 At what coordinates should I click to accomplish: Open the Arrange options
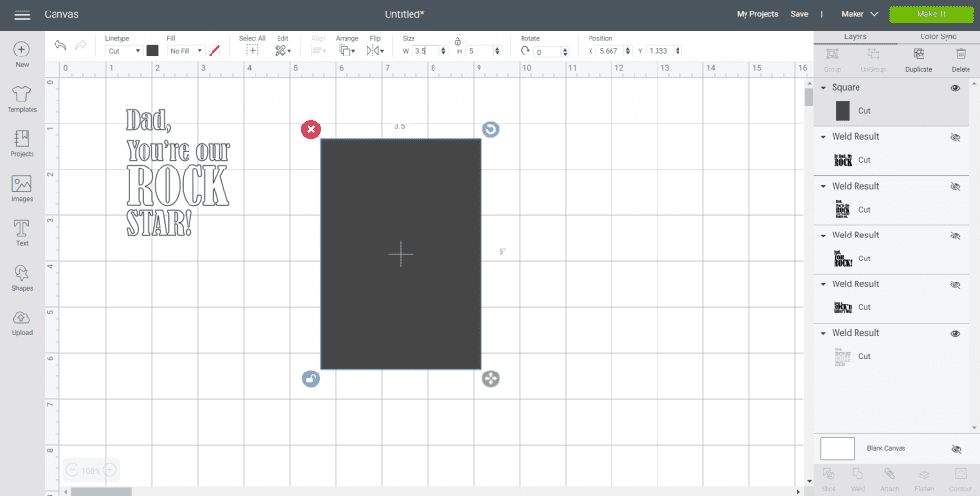tap(346, 51)
